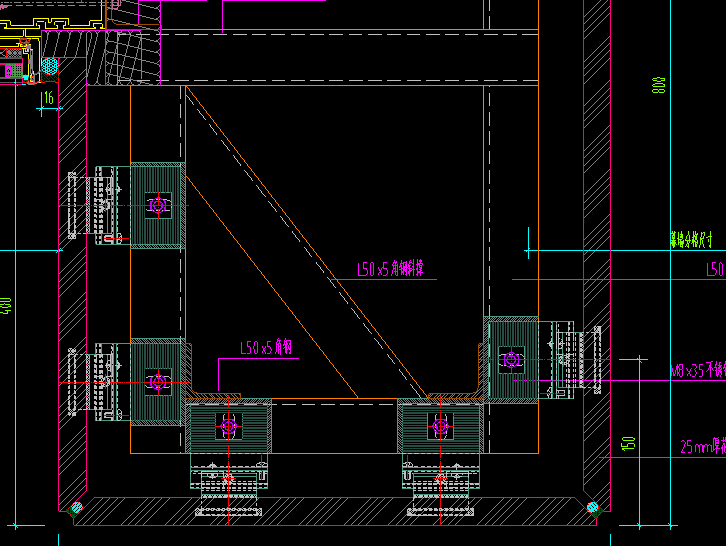Select the 'M8x35 不锈钢' bolt annotation
This screenshot has width=726, height=546.
698,370
